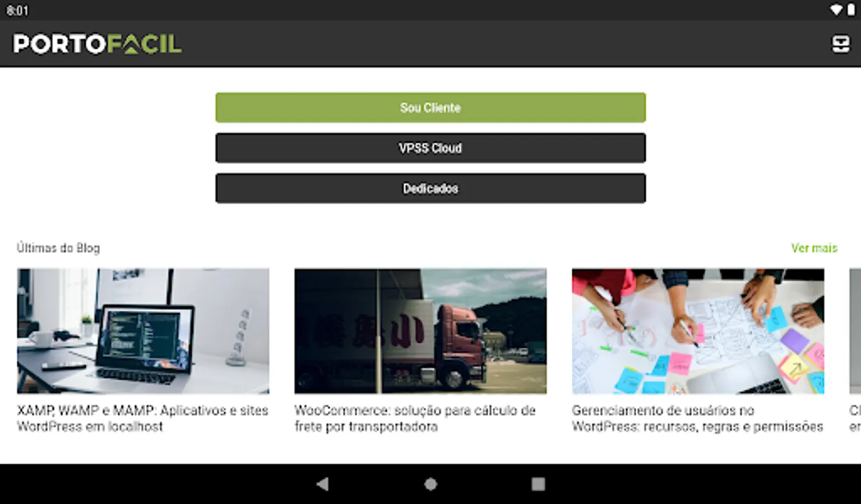
Task: Tap the battery indicator in status bar
Action: pyautogui.click(x=850, y=10)
